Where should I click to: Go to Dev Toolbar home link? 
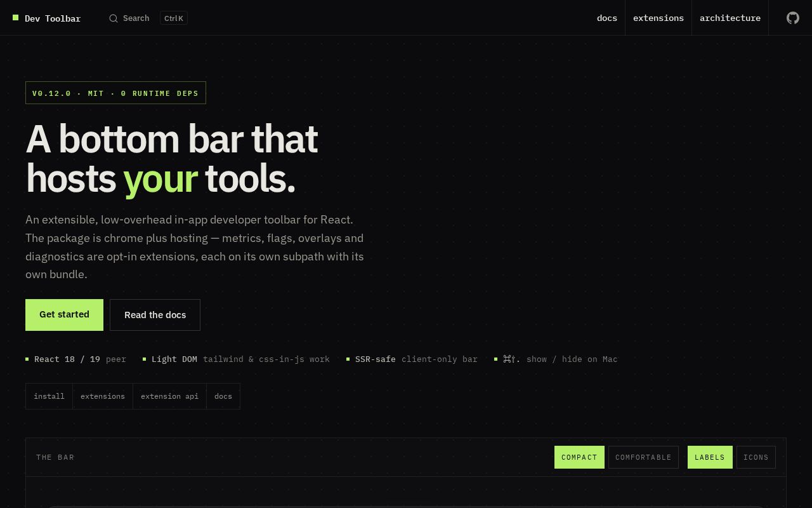47,18
